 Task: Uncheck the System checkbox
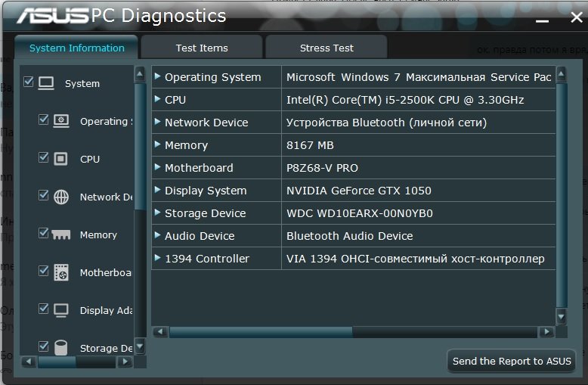pos(29,82)
